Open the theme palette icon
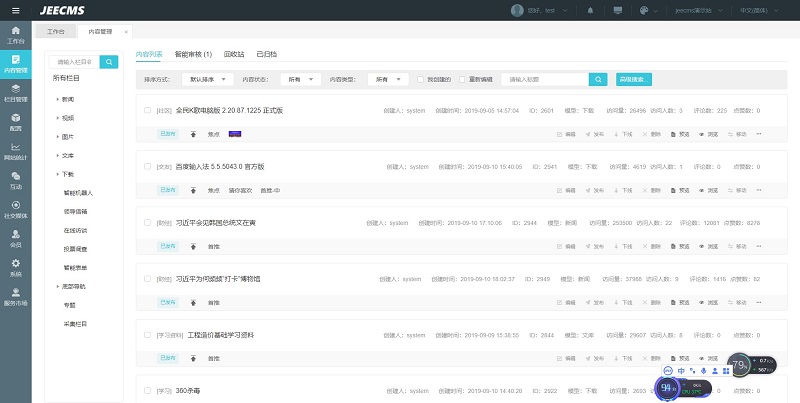This screenshot has width=800, height=403. [645, 10]
